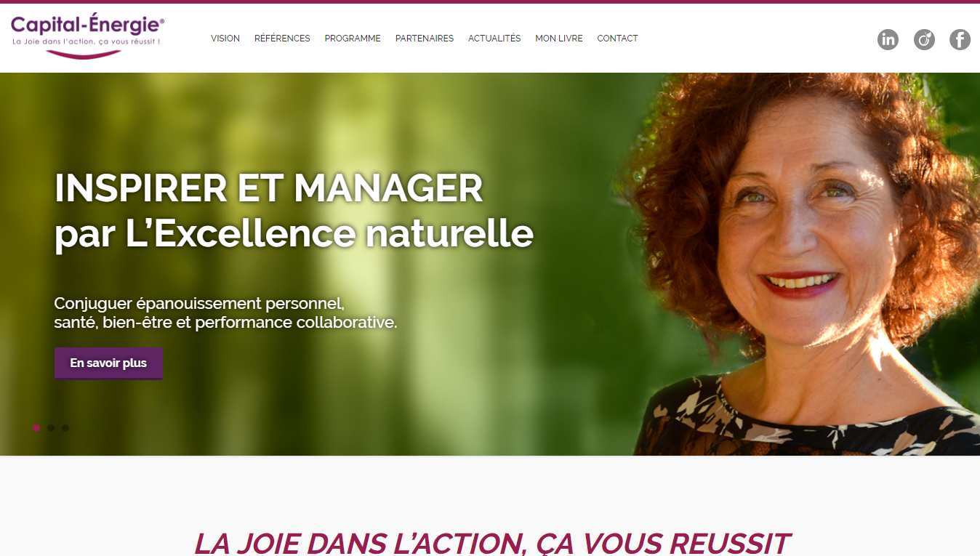980x556 pixels.
Task: Open the PROGRAMME menu item
Action: point(353,39)
